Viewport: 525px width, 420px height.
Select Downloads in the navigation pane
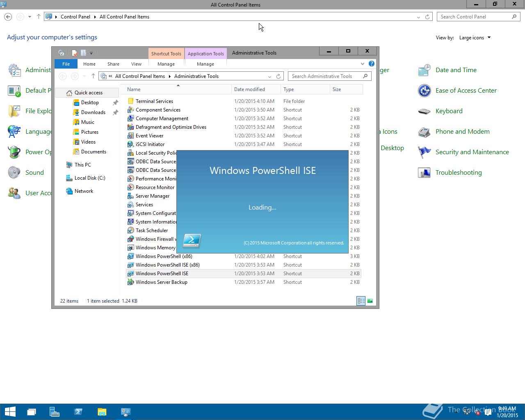(93, 112)
